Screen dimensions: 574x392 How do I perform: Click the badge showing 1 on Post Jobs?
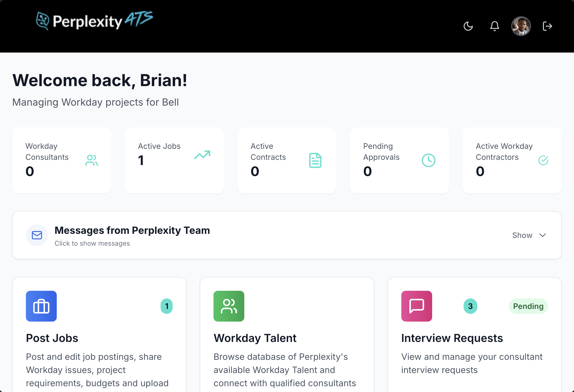click(x=167, y=306)
